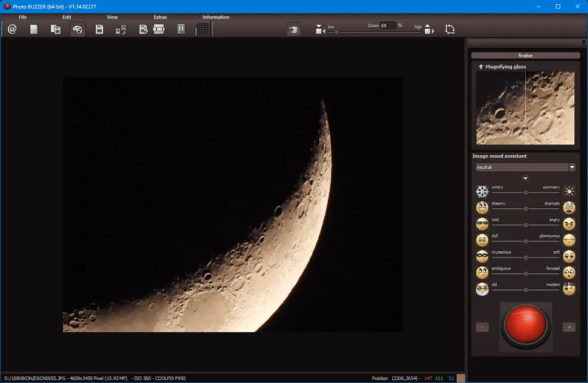Click the color palette toolbar icon

[x=78, y=29]
